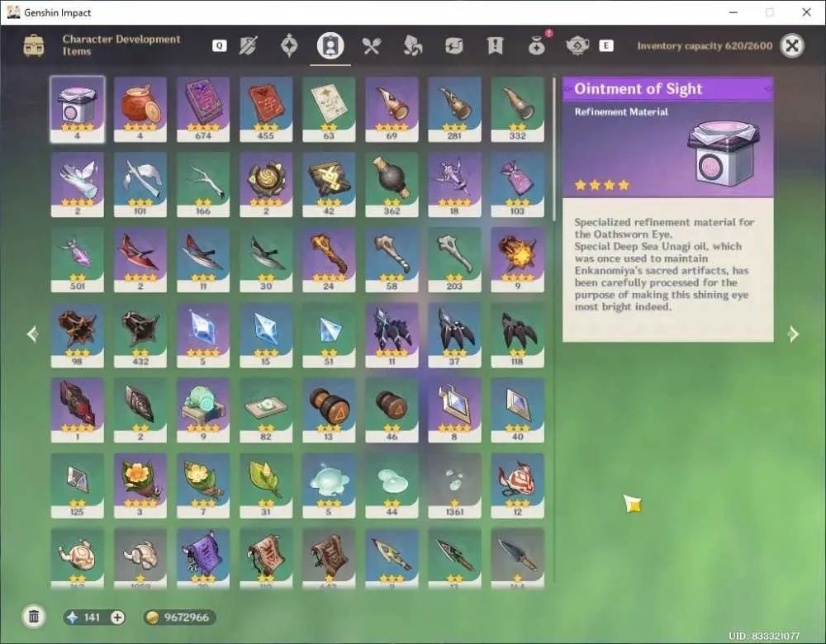Click the trash can discard icon
The height and width of the screenshot is (644, 826).
point(34,617)
